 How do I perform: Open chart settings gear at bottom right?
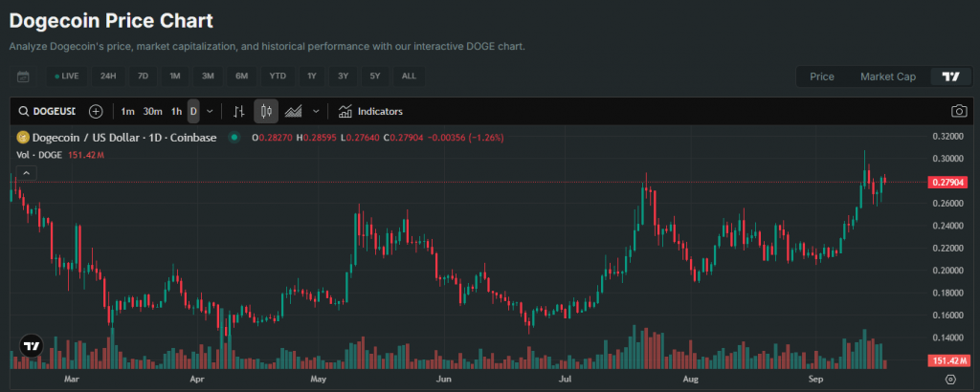tap(950, 379)
